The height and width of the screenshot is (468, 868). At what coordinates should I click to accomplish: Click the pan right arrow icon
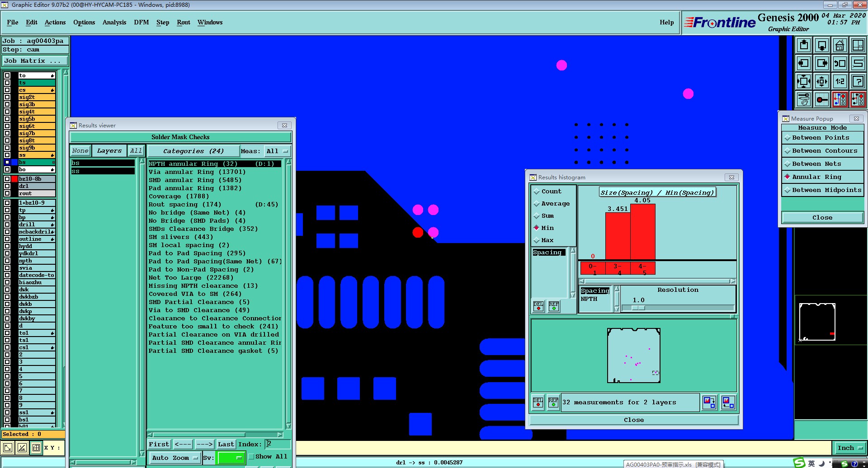822,63
